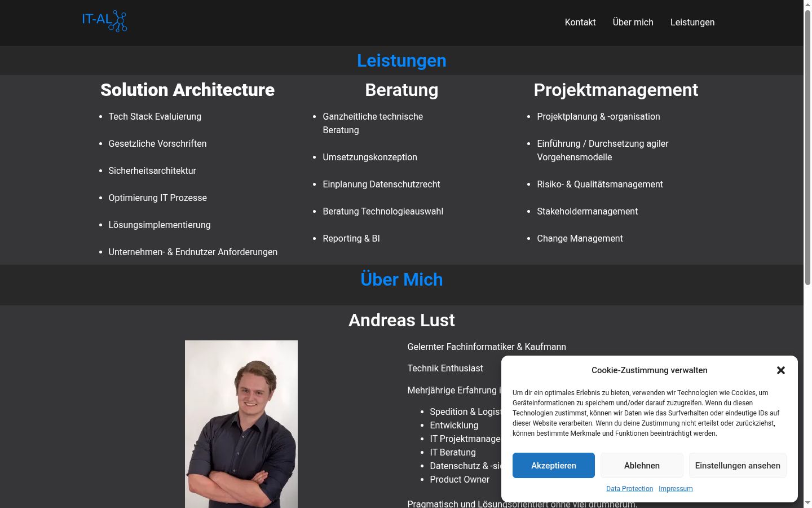Click the Sicherheitsarchitektur list item

point(152,171)
